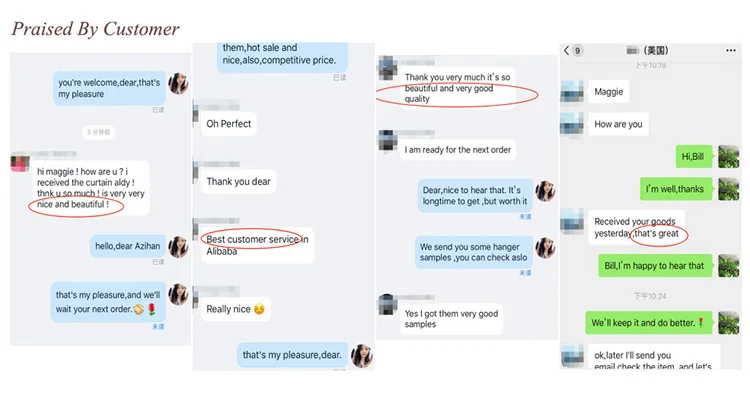
Task: Click Maggie's avatar beside "you're welcome,dear"
Action: tap(178, 84)
